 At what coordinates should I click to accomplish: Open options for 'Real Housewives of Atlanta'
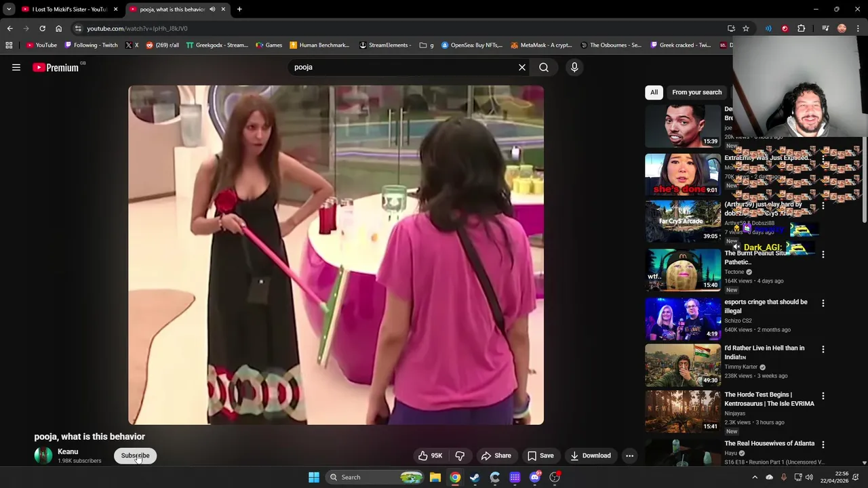pyautogui.click(x=823, y=445)
